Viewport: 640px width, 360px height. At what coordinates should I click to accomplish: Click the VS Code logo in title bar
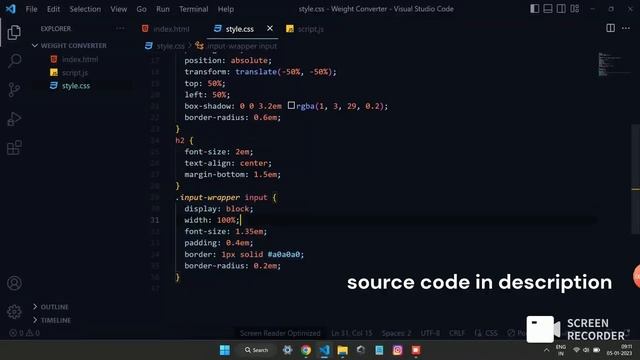pyautogui.click(x=11, y=9)
